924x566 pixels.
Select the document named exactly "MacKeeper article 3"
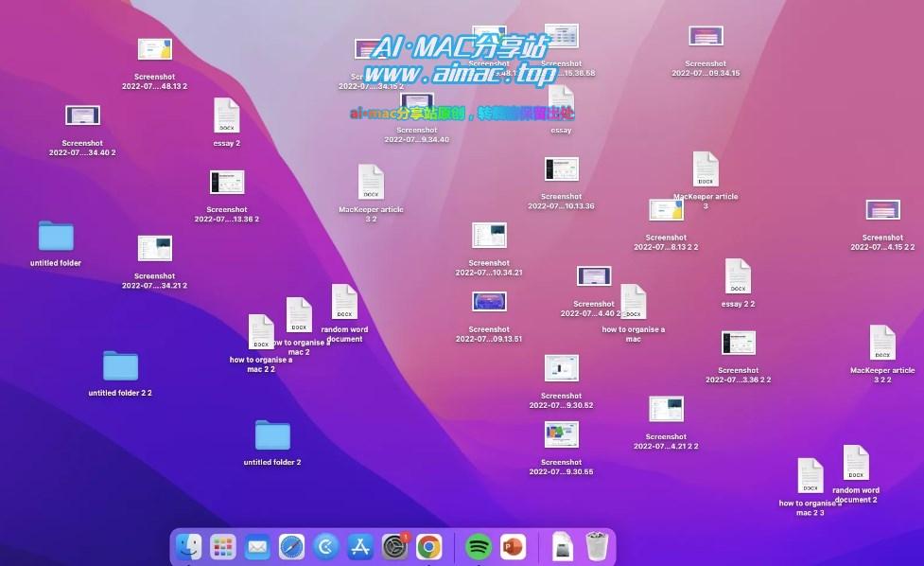706,169
